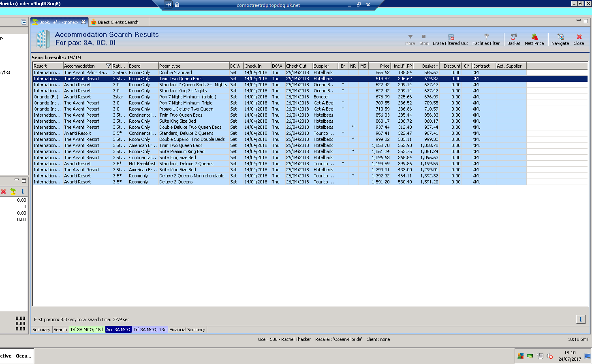Viewport: 592px width, 364px height.
Task: Open the Financial Summary tab
Action: 187,330
